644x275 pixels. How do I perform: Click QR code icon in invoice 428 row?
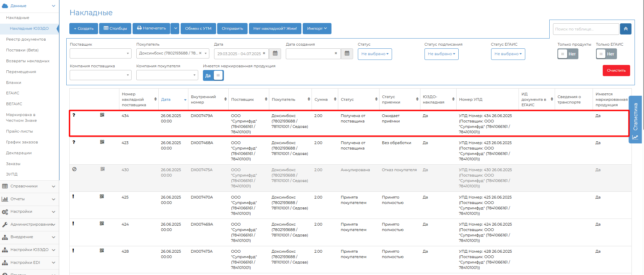tap(102, 251)
